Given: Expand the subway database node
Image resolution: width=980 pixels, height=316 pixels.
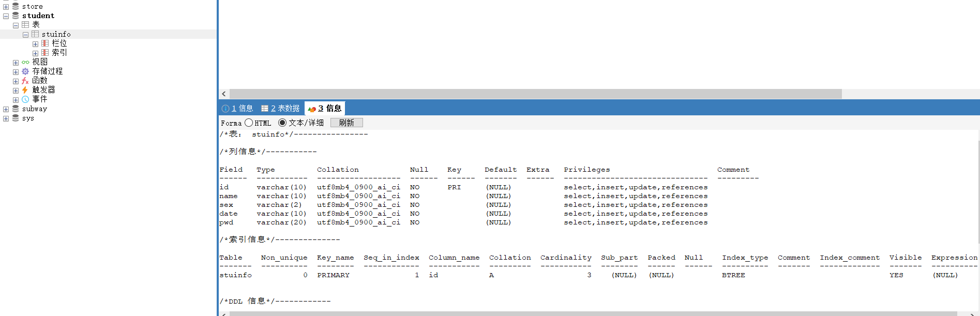Looking at the screenshot, I should point(6,109).
